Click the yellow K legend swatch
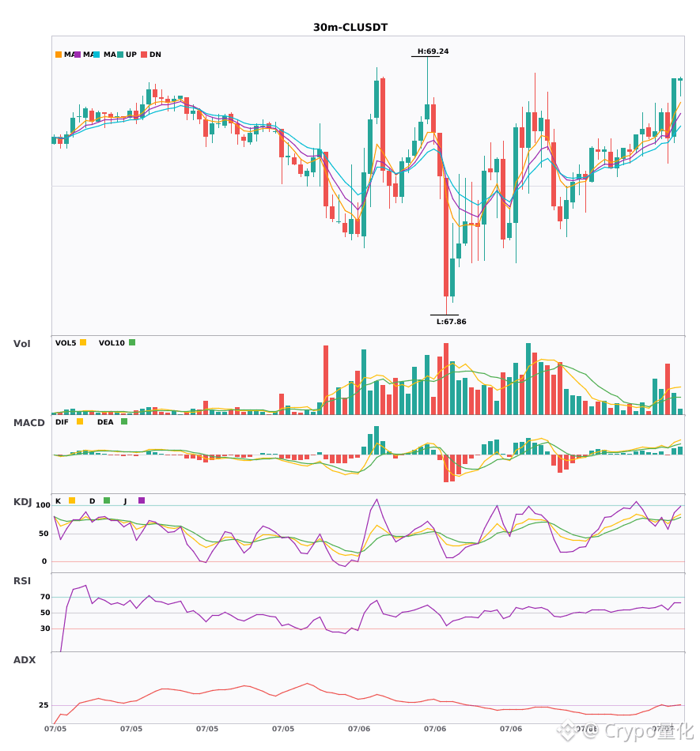Image resolution: width=700 pixels, height=751 pixels. tap(72, 500)
